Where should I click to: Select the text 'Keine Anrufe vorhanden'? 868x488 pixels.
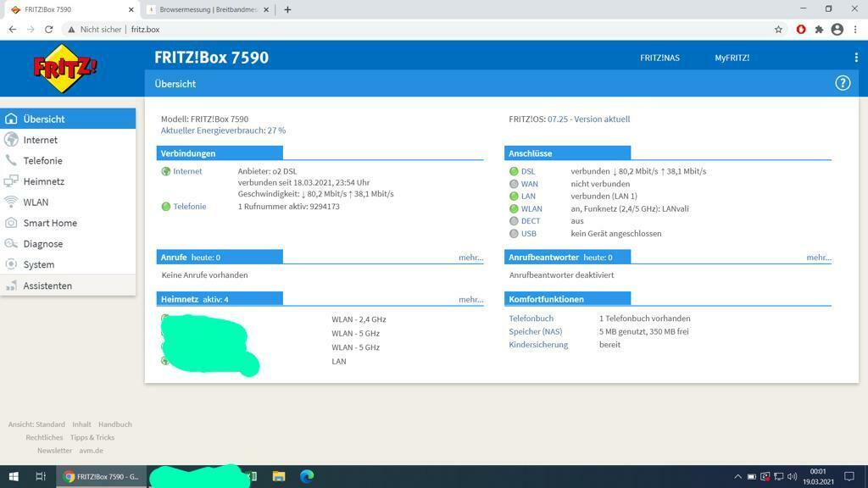click(205, 275)
